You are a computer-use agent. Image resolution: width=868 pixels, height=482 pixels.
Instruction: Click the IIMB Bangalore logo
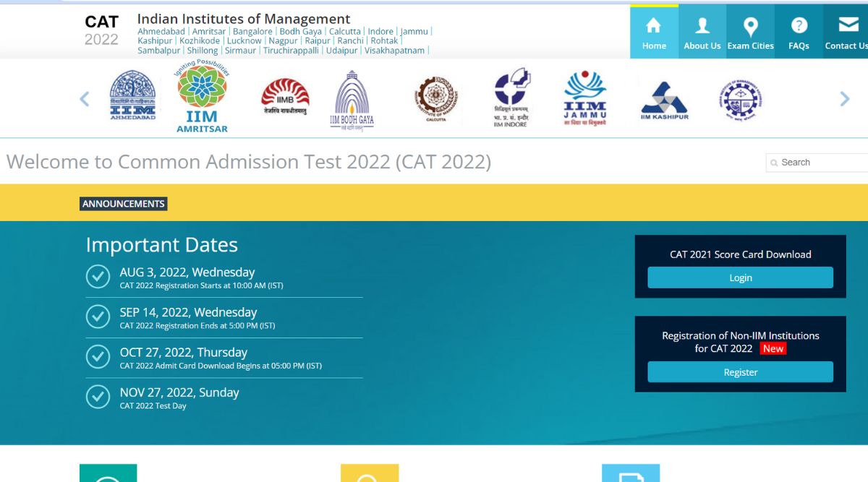[285, 97]
